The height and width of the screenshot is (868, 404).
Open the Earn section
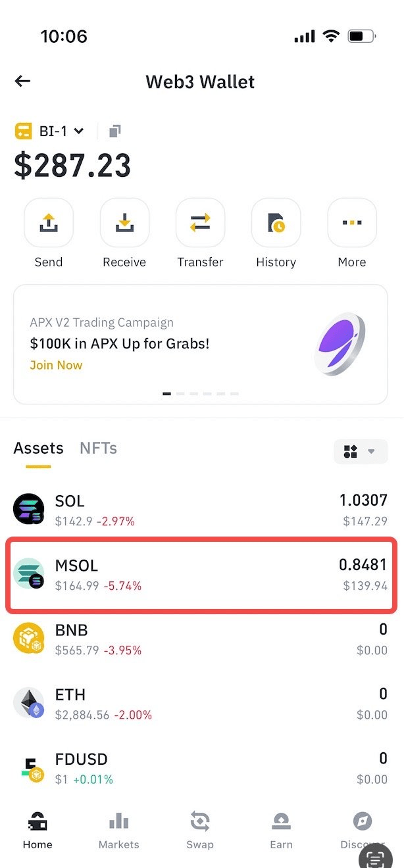[x=281, y=831]
